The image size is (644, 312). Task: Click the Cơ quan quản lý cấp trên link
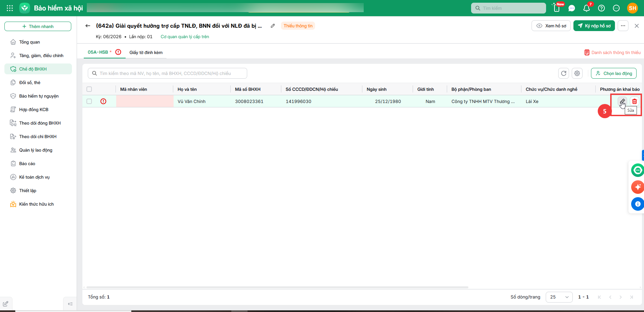(x=185, y=36)
